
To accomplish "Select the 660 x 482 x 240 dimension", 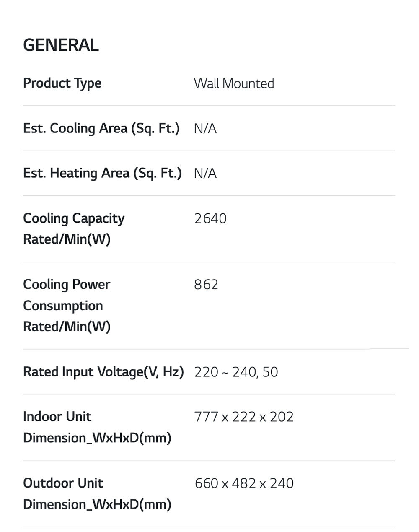I will [244, 483].
